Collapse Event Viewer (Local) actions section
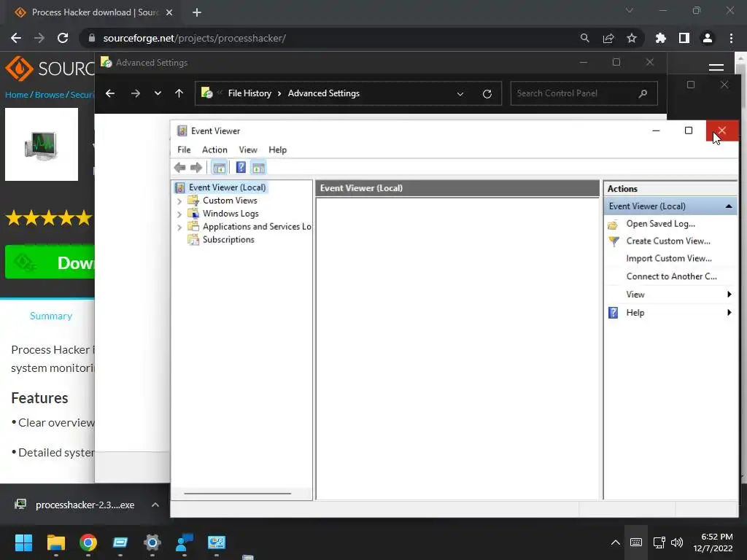The image size is (747, 560). click(x=729, y=206)
